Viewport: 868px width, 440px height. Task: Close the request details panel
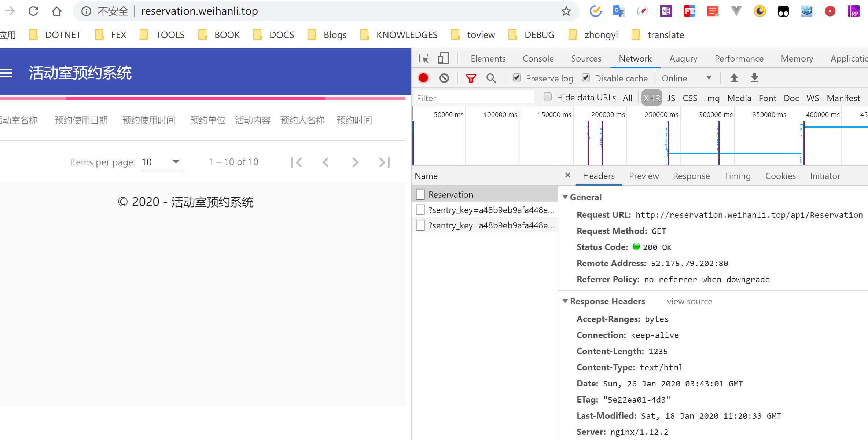point(568,175)
